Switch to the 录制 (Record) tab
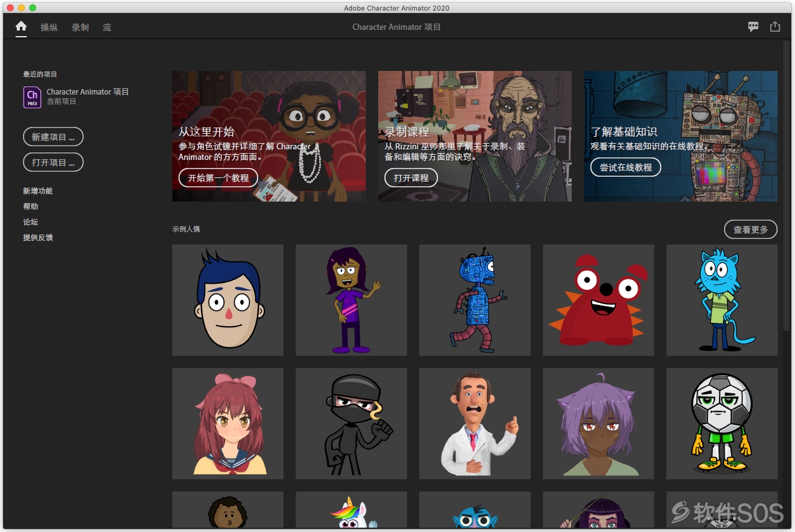 point(80,27)
